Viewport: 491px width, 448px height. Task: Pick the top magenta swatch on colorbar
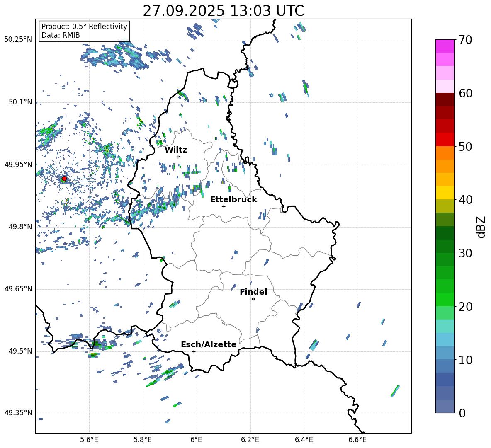[445, 46]
